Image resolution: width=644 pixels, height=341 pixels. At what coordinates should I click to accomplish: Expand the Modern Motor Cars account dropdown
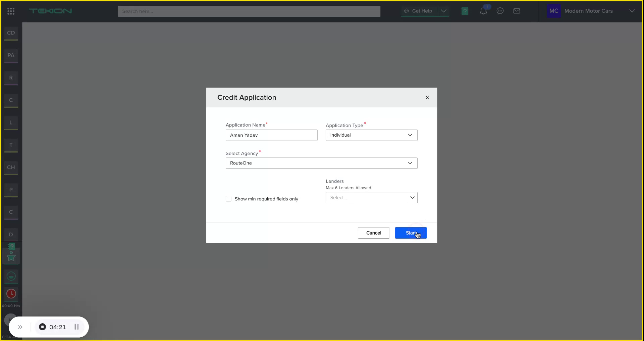click(632, 11)
